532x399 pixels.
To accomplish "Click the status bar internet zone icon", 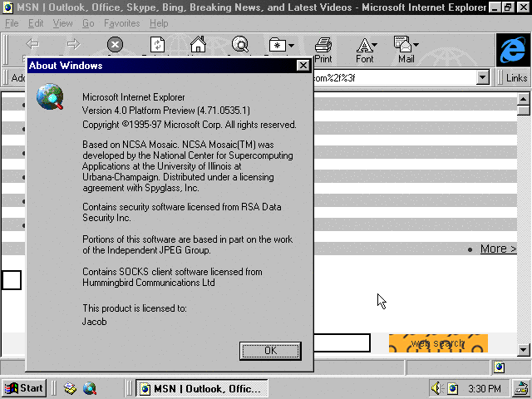I will point(499,367).
